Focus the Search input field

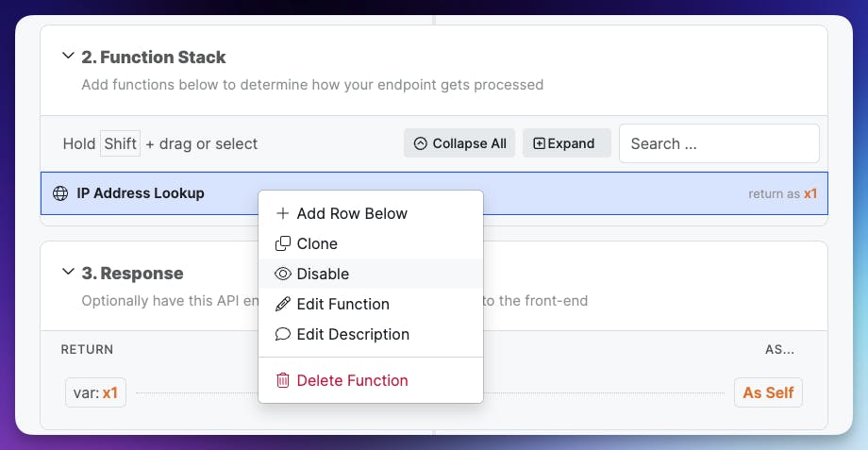click(x=718, y=143)
